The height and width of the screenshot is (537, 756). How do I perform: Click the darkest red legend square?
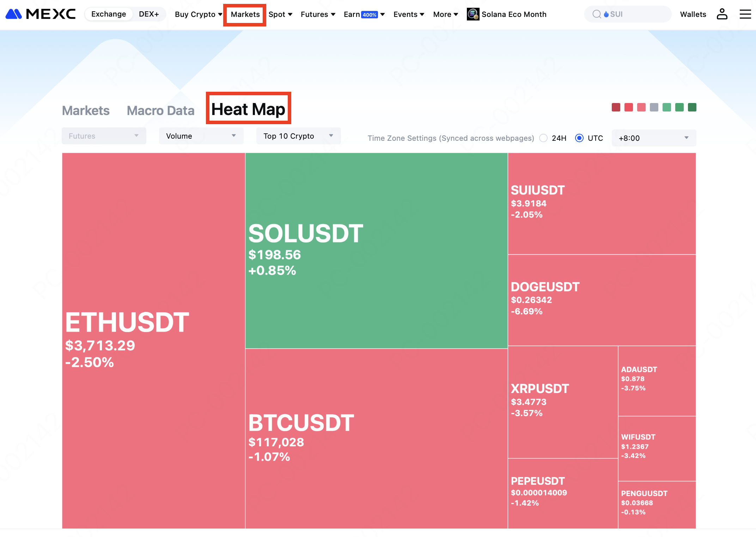[616, 107]
